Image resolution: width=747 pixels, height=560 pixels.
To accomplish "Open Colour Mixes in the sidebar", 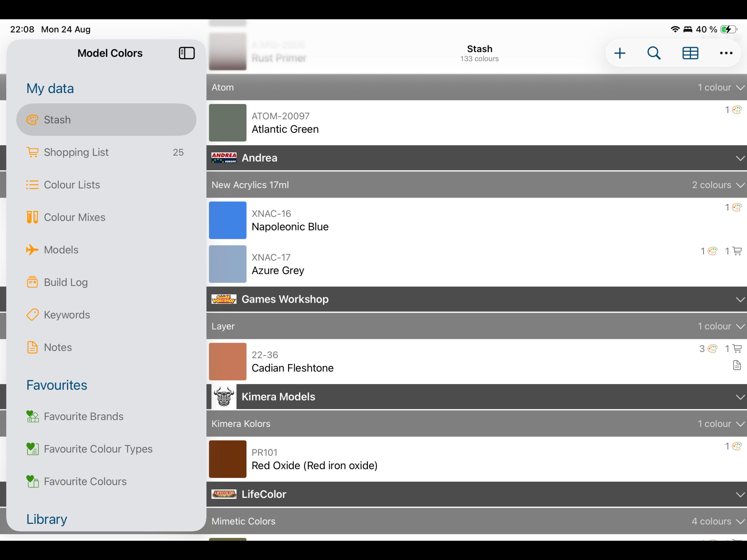I will (106, 217).
